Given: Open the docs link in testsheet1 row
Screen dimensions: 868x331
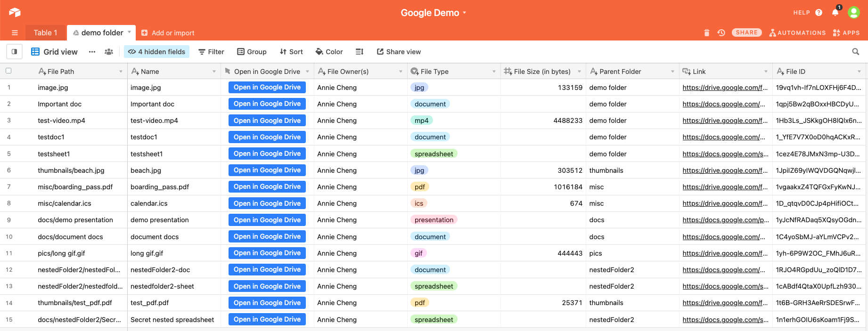Looking at the screenshot, I should point(725,154).
